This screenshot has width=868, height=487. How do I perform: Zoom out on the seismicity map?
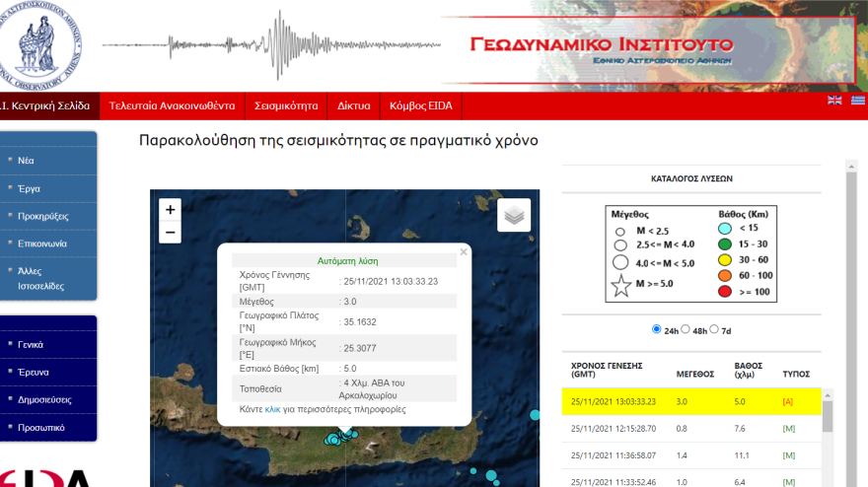tap(170, 233)
